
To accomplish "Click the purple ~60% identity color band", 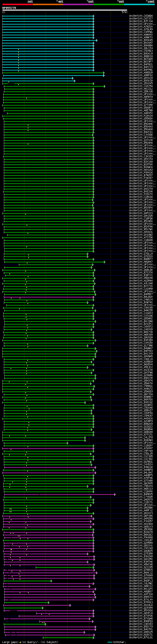I will tap(78, 4).
